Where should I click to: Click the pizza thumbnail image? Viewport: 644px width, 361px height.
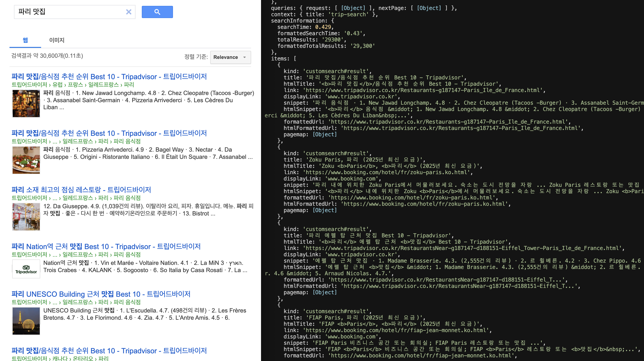[x=26, y=160]
